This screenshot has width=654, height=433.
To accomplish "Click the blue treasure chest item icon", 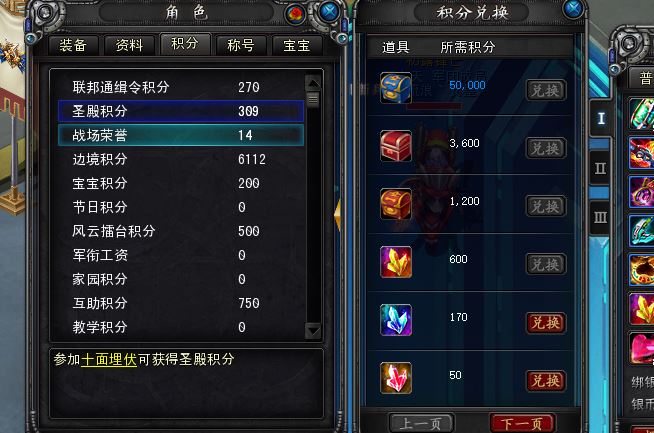I will click(x=396, y=88).
